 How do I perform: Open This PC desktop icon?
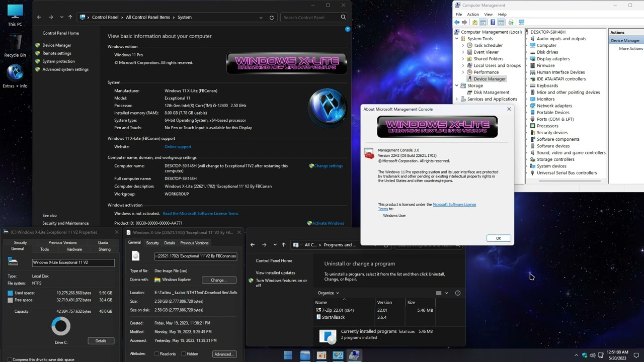(x=15, y=15)
